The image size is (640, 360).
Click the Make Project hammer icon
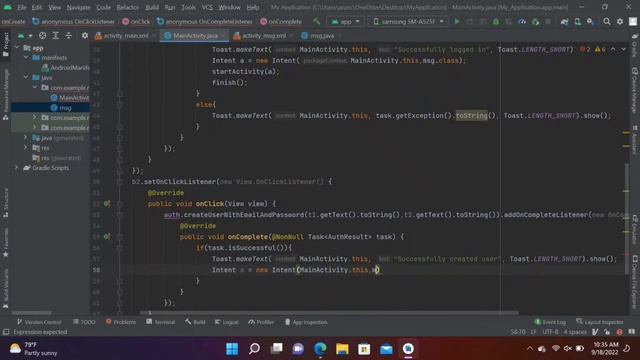pyautogui.click(x=317, y=22)
